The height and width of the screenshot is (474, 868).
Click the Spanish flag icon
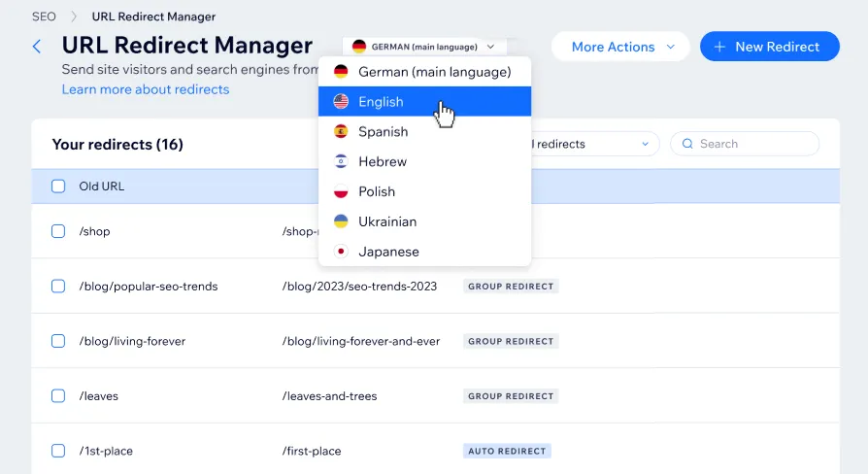341,132
